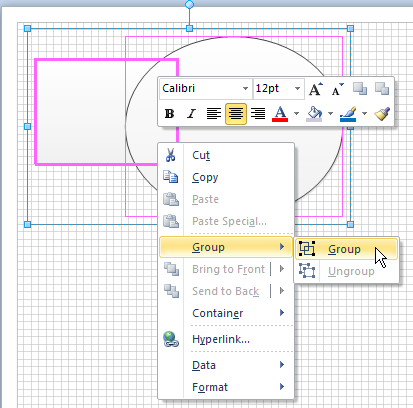Click the red font color icon
Viewport: 413px width, 408px height.
[x=280, y=114]
